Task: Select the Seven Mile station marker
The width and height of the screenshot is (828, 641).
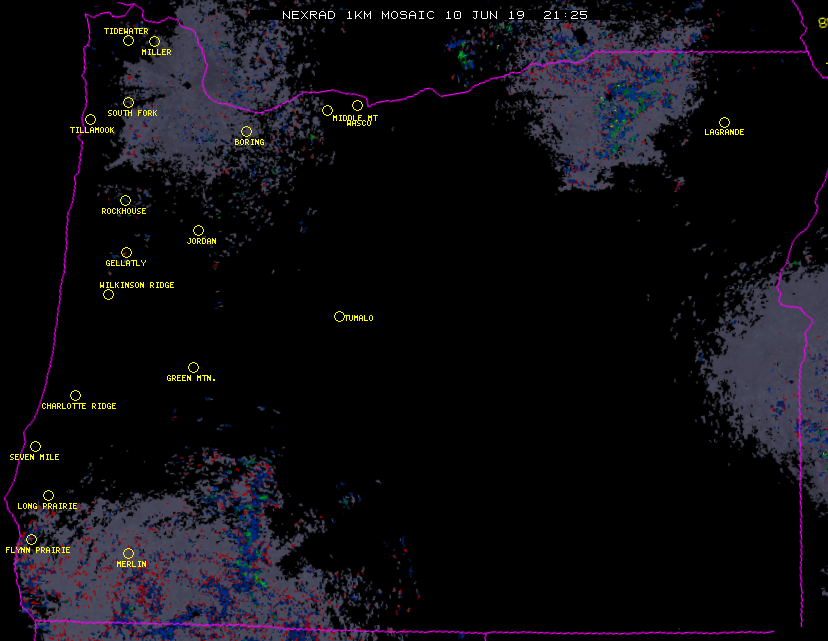Action: click(x=35, y=446)
